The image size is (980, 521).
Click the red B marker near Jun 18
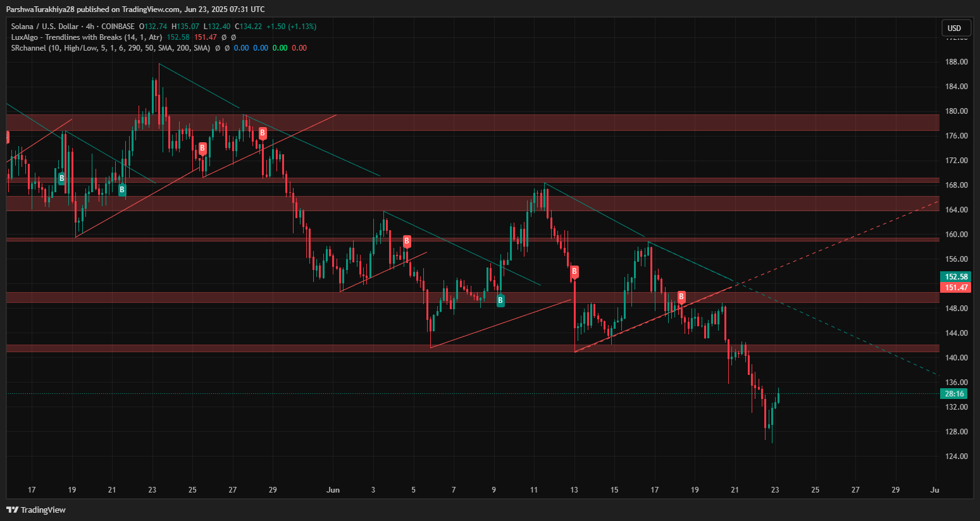coord(681,297)
